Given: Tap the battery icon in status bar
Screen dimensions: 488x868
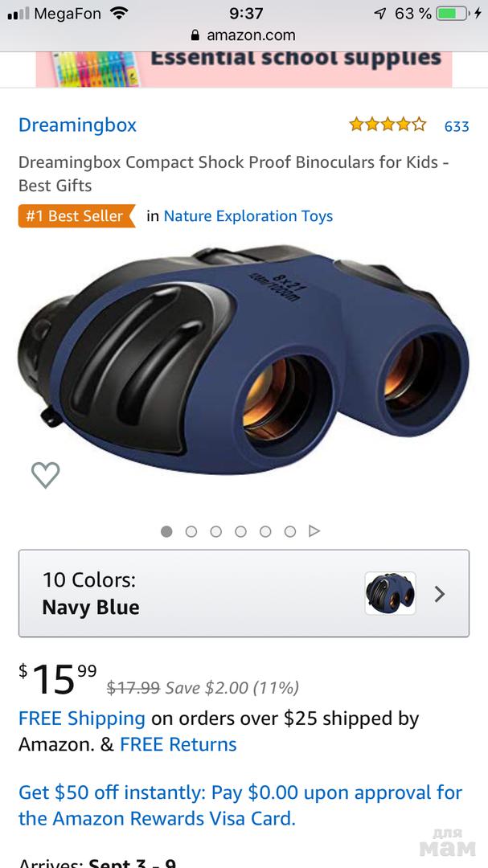Looking at the screenshot, I should (x=453, y=14).
